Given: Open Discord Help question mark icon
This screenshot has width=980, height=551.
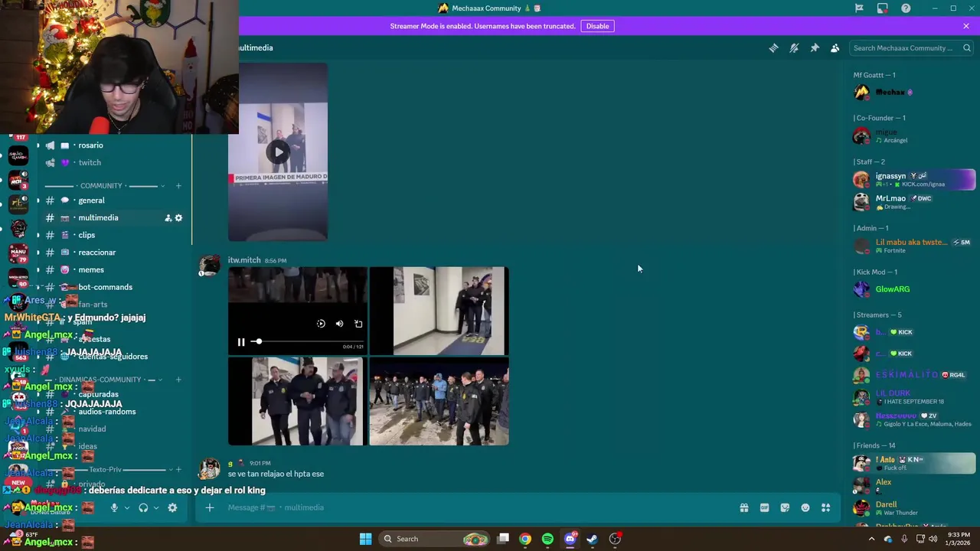Looking at the screenshot, I should [x=906, y=8].
